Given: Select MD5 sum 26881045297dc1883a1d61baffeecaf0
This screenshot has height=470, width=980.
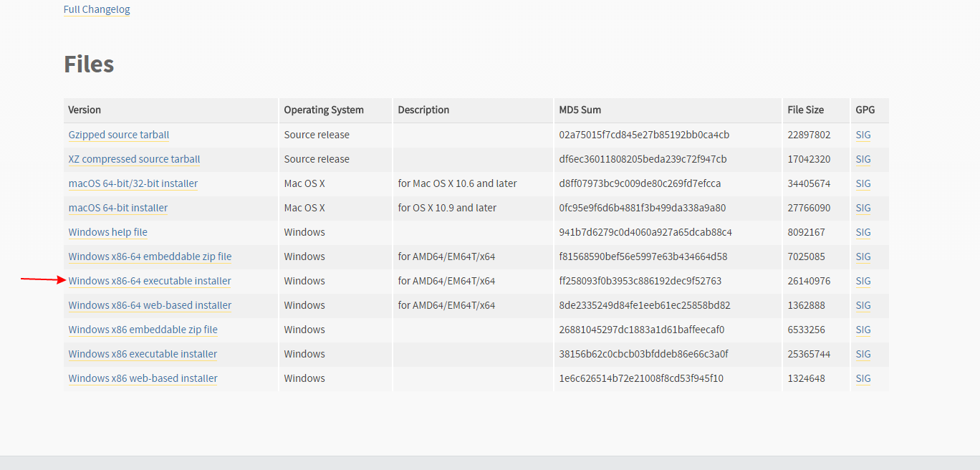Looking at the screenshot, I should (642, 330).
